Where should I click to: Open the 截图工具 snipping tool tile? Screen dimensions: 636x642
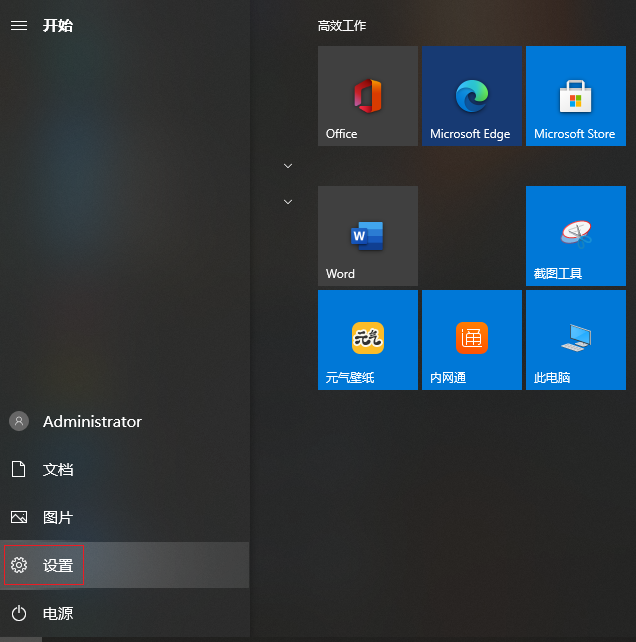(x=575, y=236)
